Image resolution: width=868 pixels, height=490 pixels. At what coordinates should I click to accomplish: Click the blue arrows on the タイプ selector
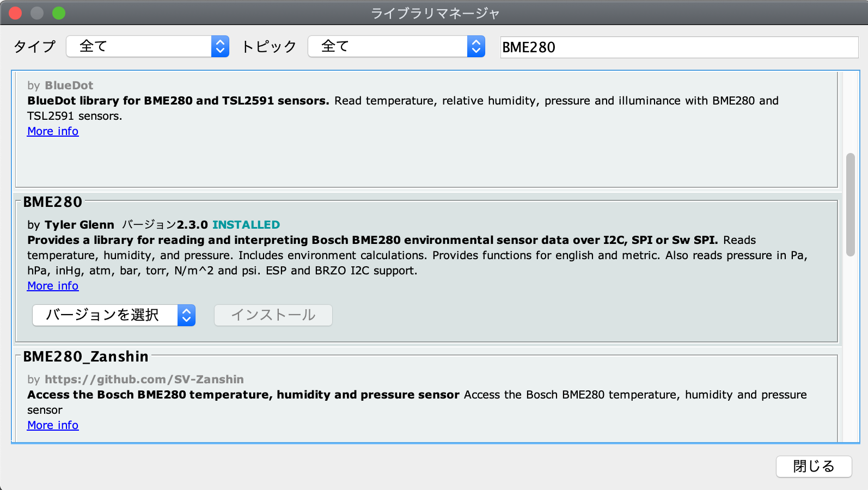click(220, 47)
